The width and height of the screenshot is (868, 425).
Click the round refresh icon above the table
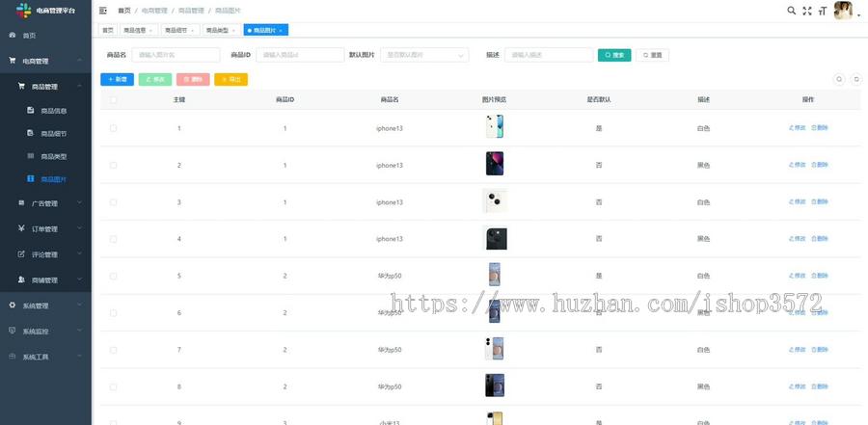point(856,80)
